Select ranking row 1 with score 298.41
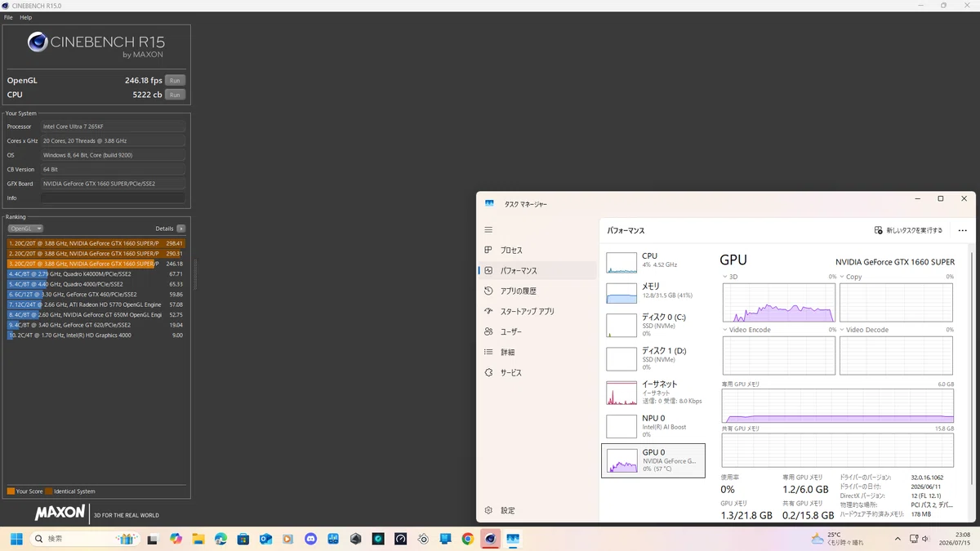 tap(96, 243)
